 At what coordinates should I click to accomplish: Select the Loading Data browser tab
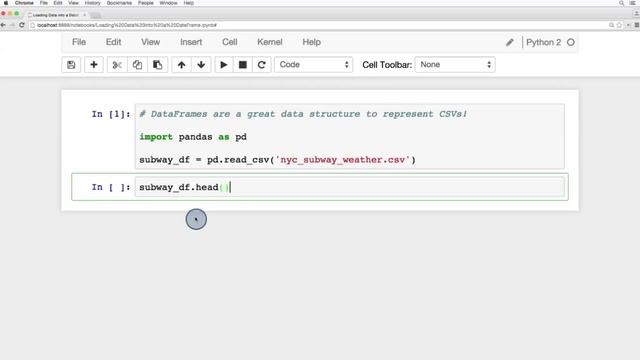(x=57, y=15)
